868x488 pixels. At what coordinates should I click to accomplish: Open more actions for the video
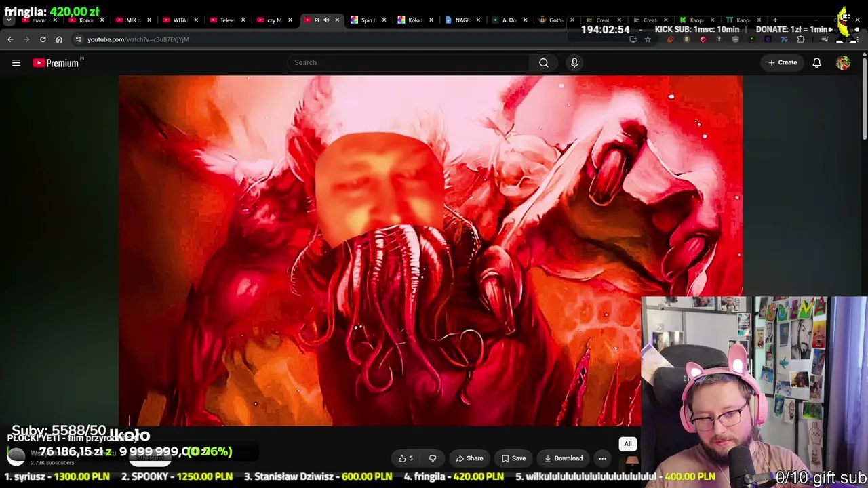tap(602, 459)
